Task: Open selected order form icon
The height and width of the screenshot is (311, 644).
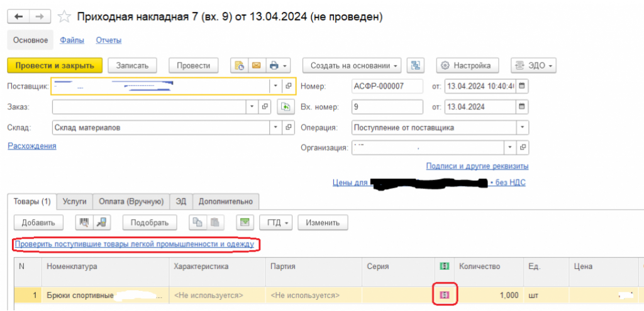Action: click(265, 107)
